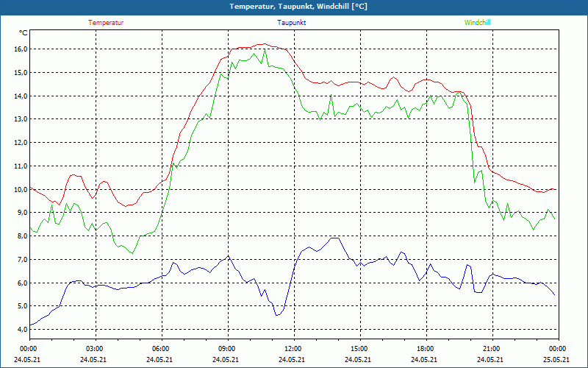Click the "7,0" y-axis value

(23, 260)
